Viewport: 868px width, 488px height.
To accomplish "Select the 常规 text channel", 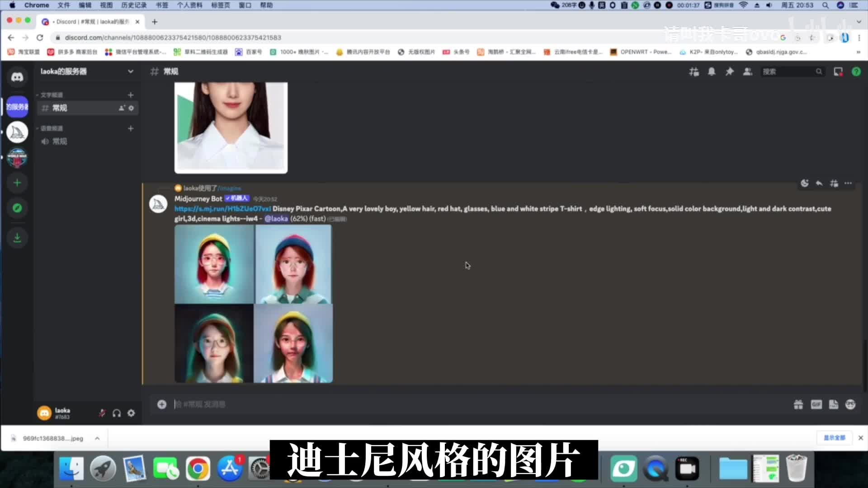I will pos(60,108).
